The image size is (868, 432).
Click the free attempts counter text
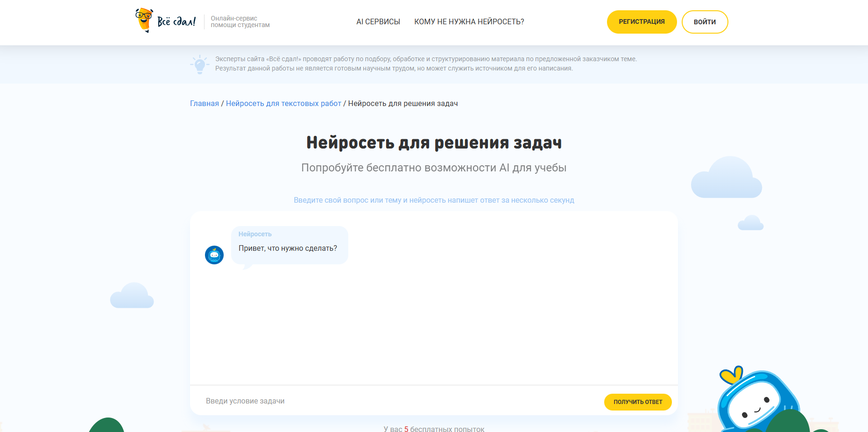pos(434,429)
